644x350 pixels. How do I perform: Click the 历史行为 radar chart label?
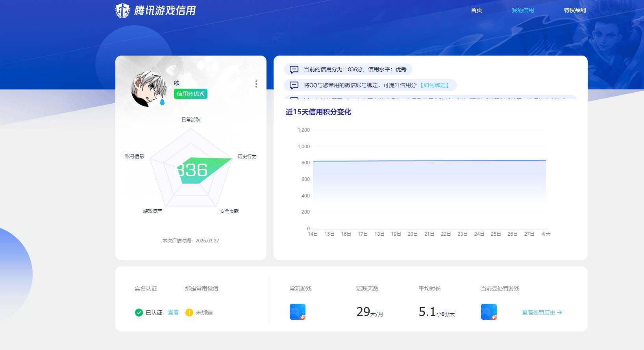247,156
